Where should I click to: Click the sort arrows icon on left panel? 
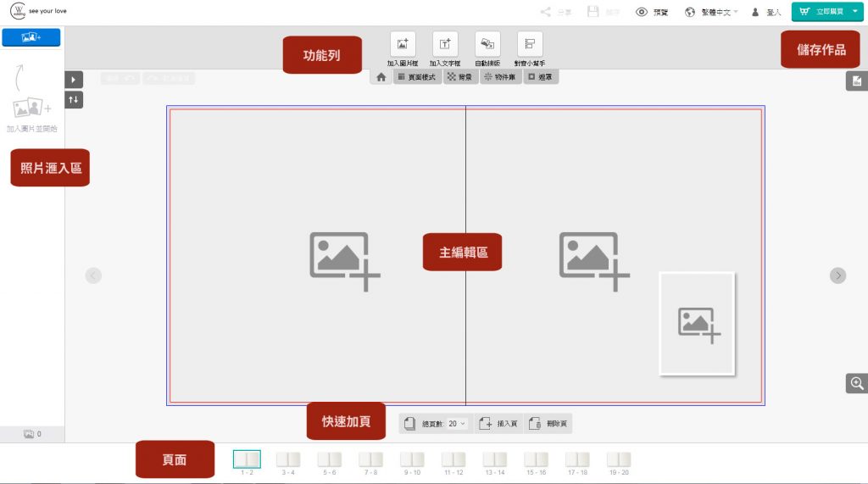[x=74, y=100]
